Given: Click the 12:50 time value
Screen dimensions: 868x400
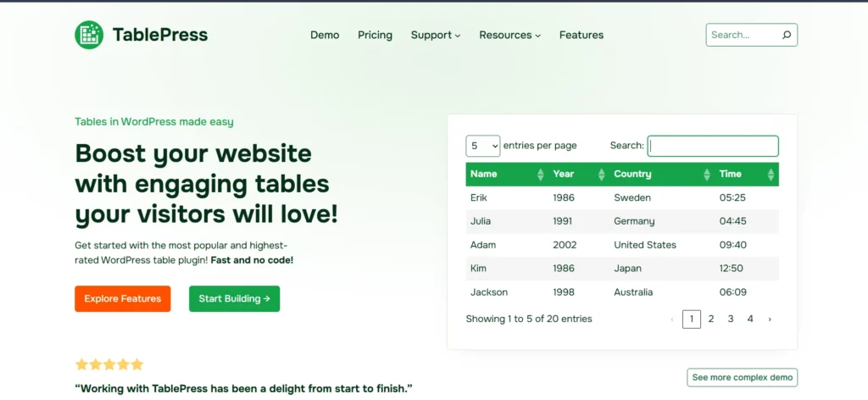Looking at the screenshot, I should [x=733, y=269].
